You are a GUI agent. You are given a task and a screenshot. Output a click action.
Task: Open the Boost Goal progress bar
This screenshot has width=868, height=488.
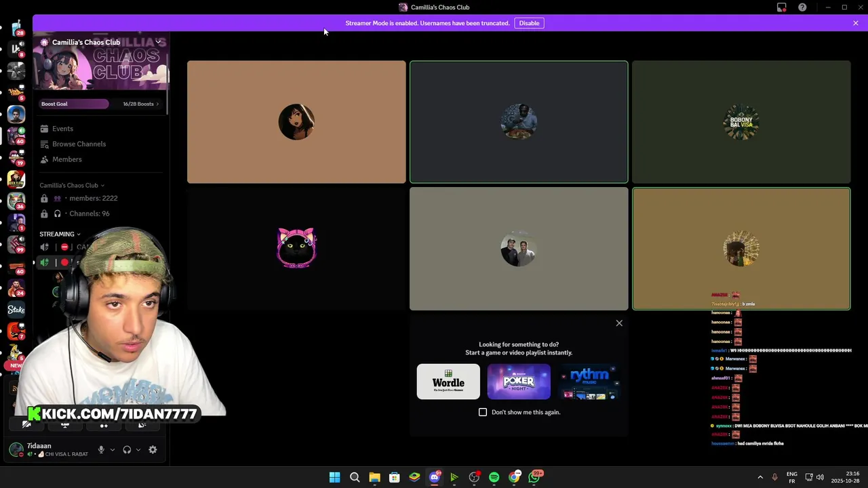pyautogui.click(x=74, y=104)
